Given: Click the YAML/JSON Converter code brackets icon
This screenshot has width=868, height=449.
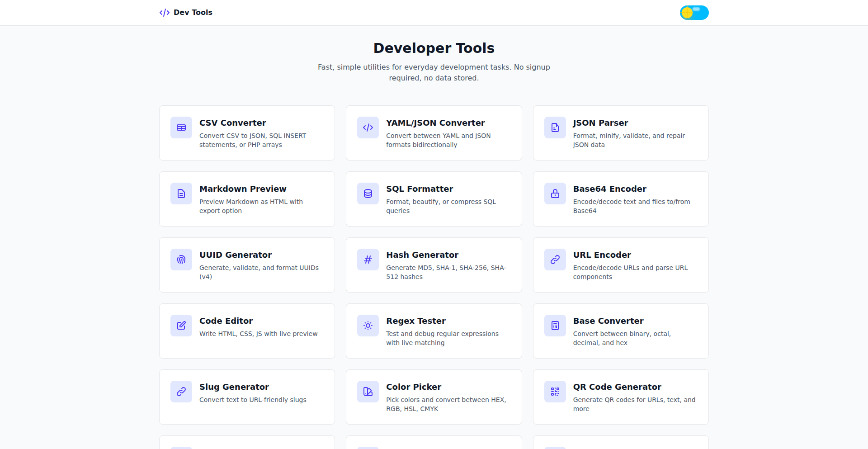Looking at the screenshot, I should pos(368,128).
